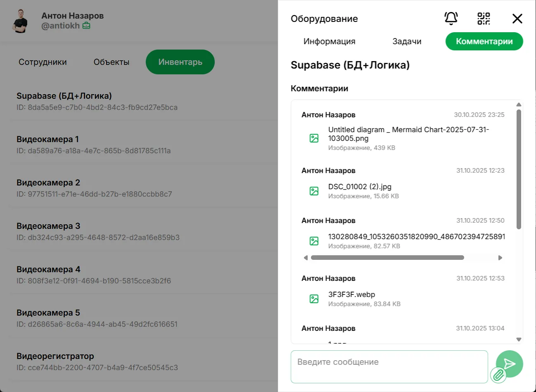Click Антон Назаров's profile avatar

click(x=20, y=20)
